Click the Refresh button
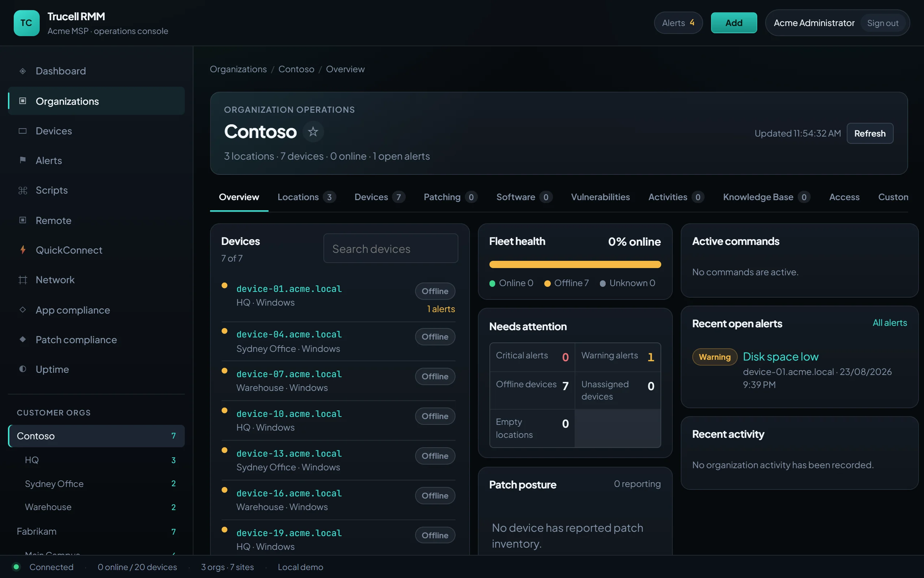924x578 pixels. pyautogui.click(x=870, y=133)
